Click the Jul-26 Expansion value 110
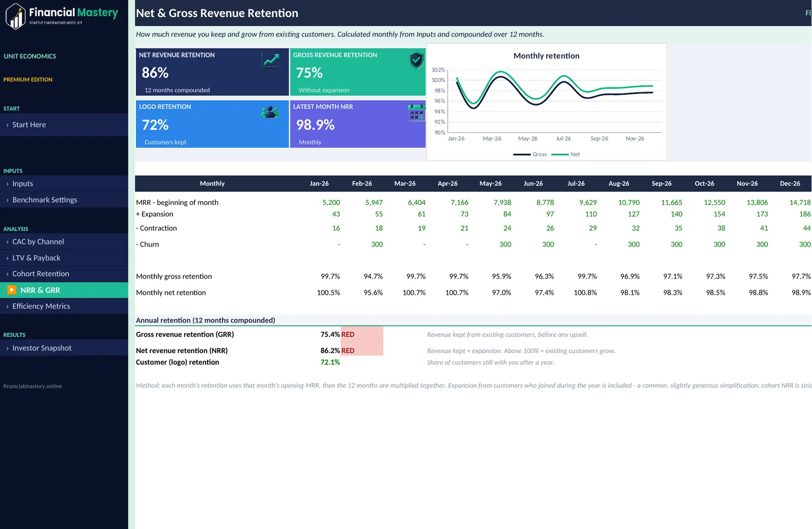Image resolution: width=812 pixels, height=529 pixels. click(x=591, y=214)
